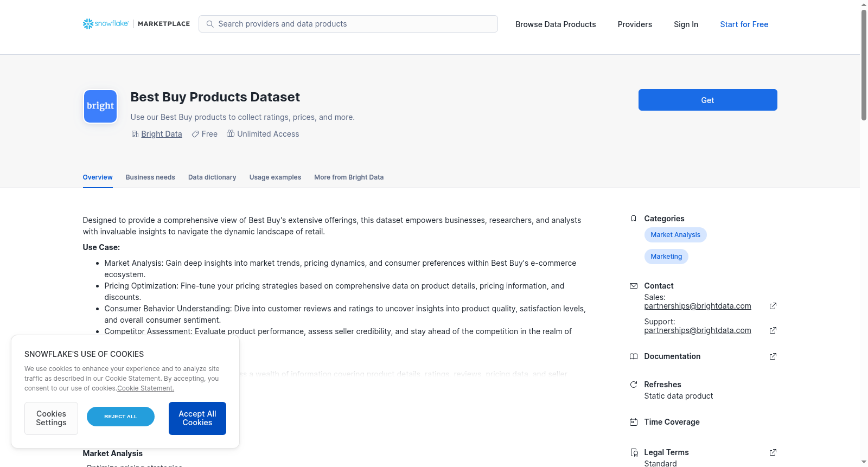Click the Support partnerships@brightdata.com email
This screenshot has height=467, width=868.
(x=698, y=330)
